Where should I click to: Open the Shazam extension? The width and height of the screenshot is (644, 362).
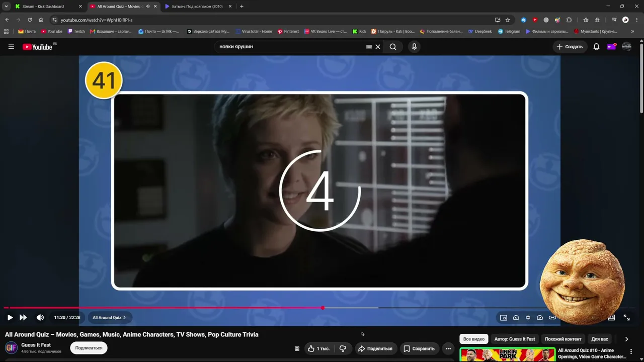point(524,20)
